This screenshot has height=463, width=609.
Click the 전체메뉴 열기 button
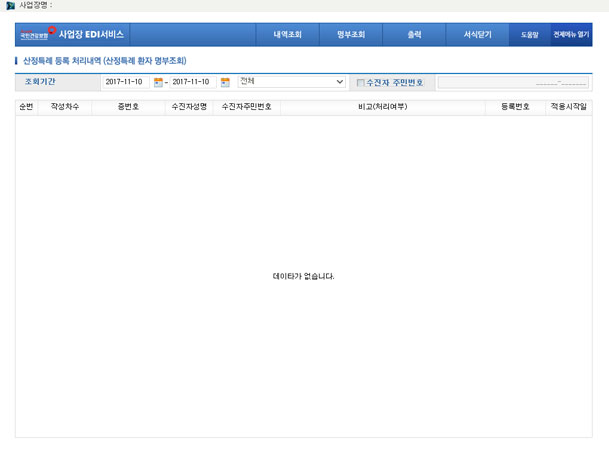point(571,35)
